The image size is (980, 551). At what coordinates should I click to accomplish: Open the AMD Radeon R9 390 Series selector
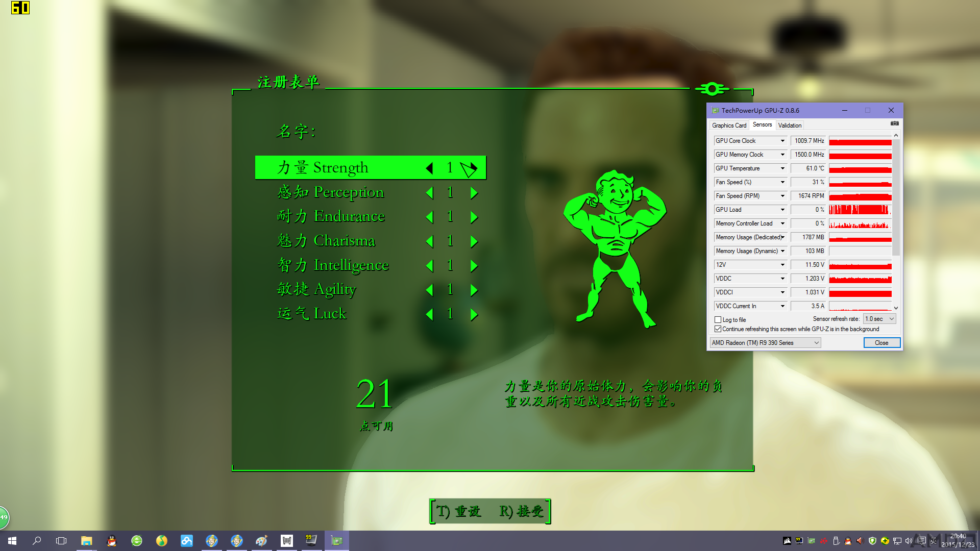click(x=765, y=343)
